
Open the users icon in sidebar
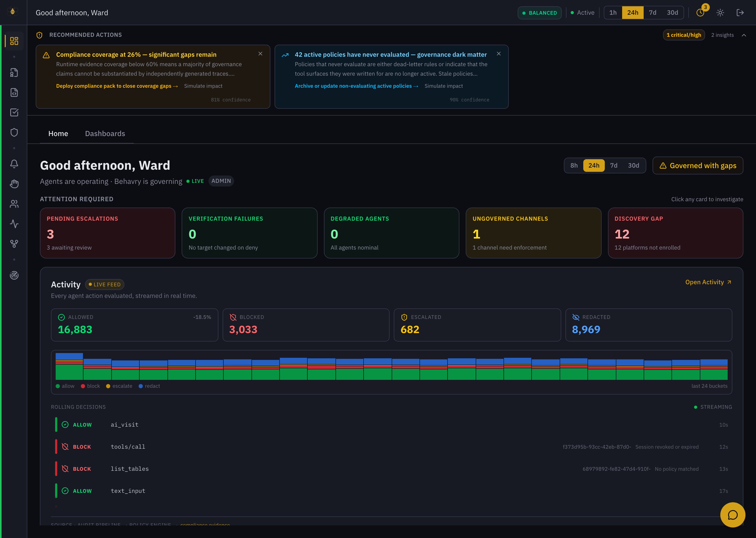pos(14,204)
